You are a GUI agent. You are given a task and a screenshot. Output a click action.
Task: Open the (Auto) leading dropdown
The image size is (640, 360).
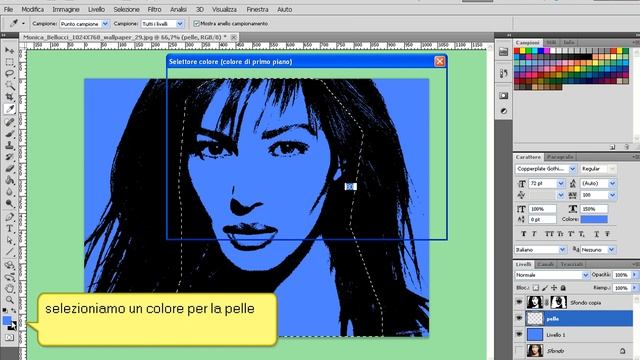[612, 184]
